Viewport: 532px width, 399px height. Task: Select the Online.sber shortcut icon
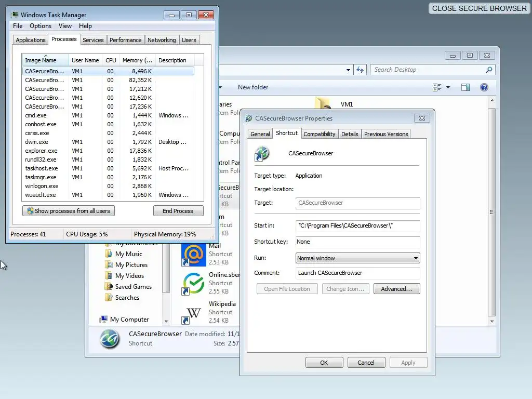click(193, 284)
